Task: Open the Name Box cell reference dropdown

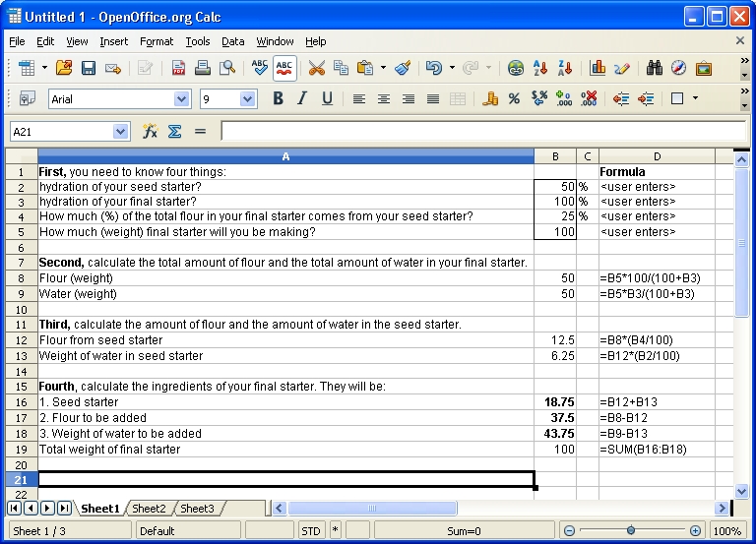Action: (120, 131)
